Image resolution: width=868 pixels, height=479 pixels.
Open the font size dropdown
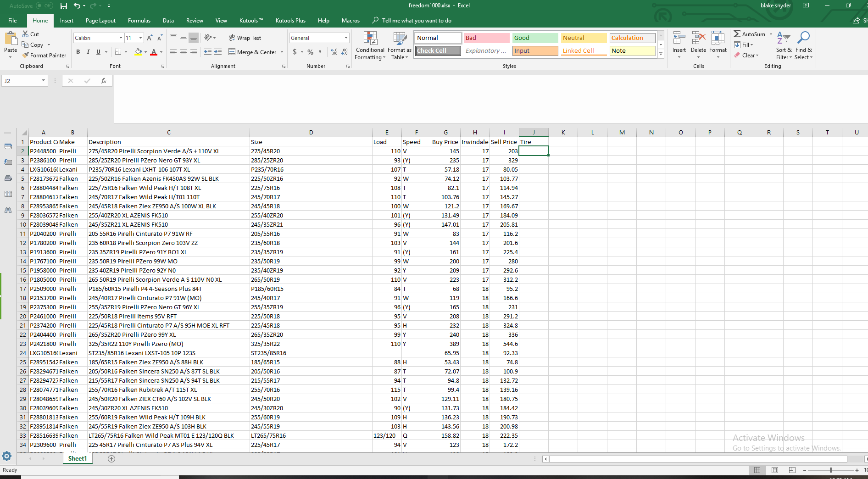(x=141, y=38)
